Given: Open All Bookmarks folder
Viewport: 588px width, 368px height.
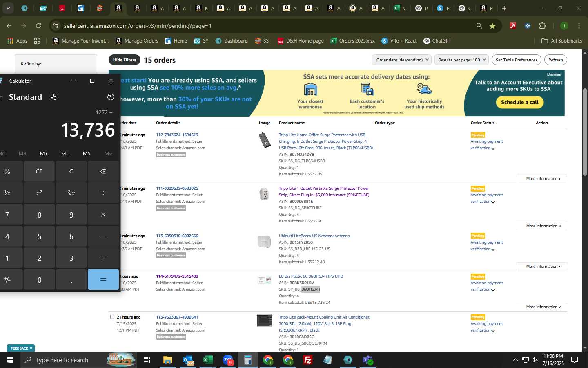Looking at the screenshot, I should (561, 41).
